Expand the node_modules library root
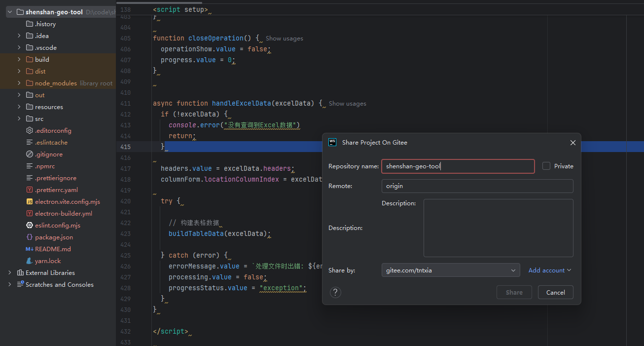This screenshot has width=644, height=346. [19, 83]
